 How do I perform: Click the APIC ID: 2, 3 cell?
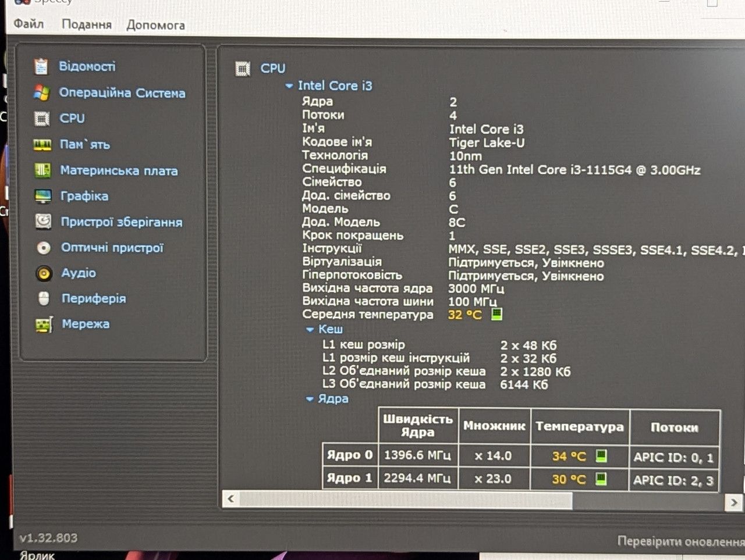tap(673, 480)
